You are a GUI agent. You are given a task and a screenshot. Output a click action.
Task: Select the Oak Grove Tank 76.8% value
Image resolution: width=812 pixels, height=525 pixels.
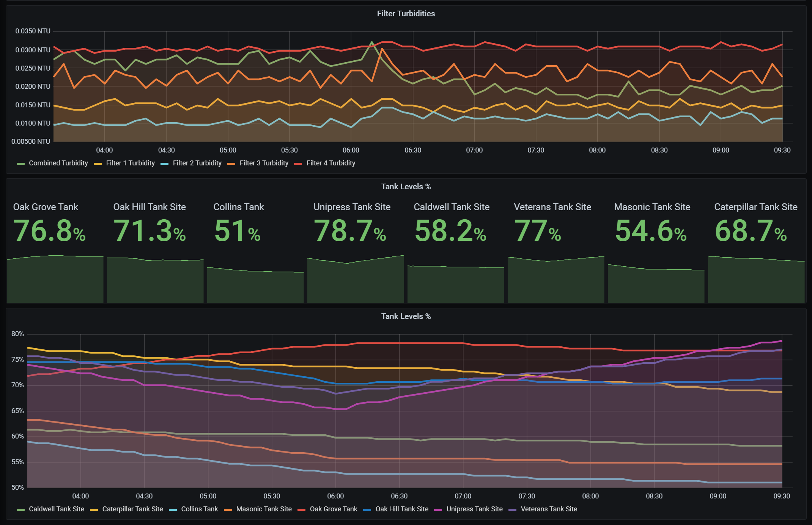[49, 231]
